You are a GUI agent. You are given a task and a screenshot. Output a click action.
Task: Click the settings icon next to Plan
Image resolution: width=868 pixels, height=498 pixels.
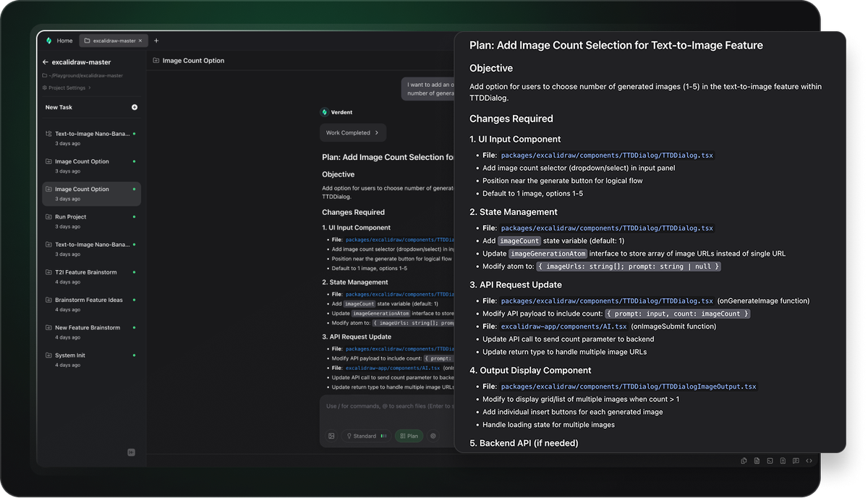433,436
